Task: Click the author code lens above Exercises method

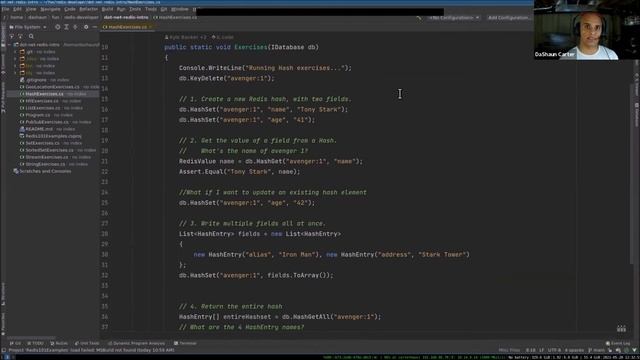Action: (x=185, y=37)
